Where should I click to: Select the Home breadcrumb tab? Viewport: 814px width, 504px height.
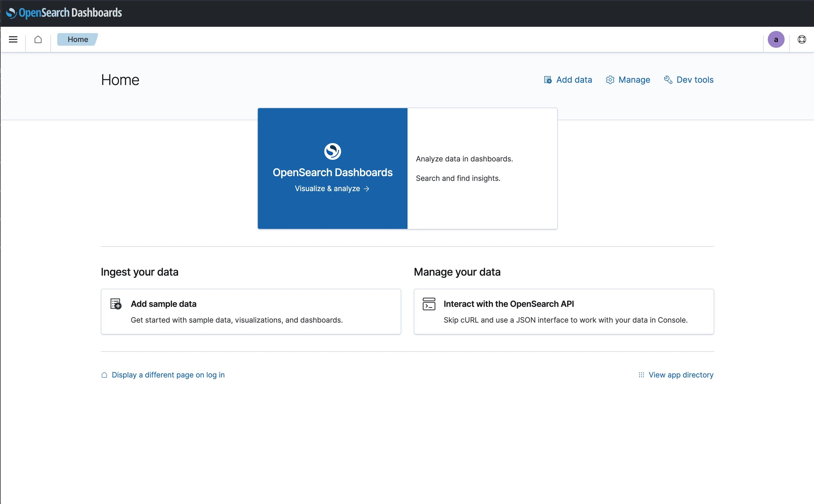click(x=77, y=39)
